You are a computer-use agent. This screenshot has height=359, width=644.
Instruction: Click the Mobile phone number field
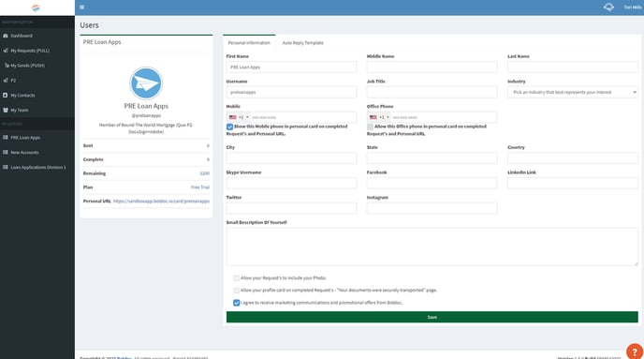coord(303,117)
